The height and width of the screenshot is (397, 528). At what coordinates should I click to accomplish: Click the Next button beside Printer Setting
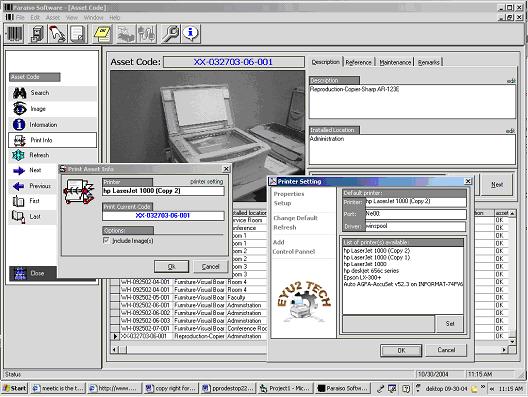click(497, 185)
